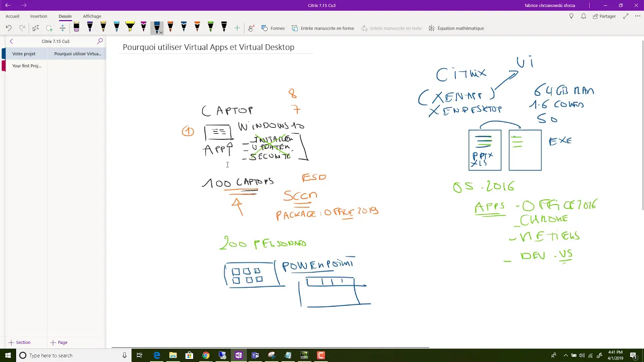
Task: Click the Redo arrow icon
Action: (22, 28)
